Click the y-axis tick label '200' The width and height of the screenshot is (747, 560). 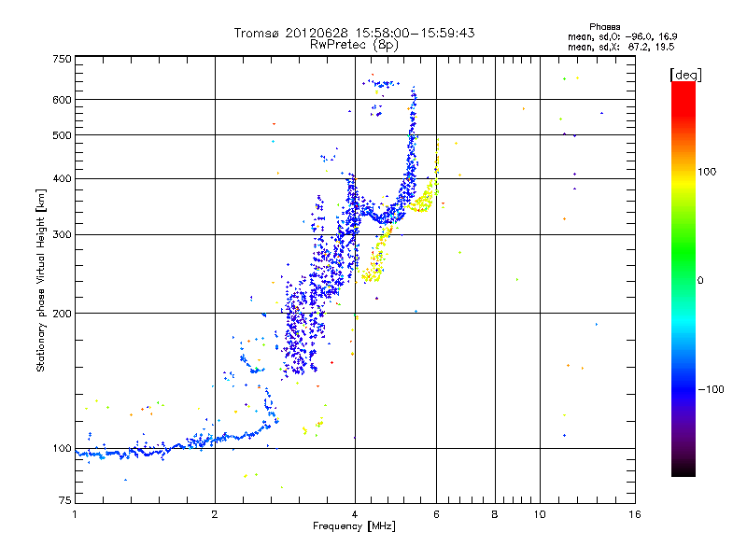pos(62,314)
